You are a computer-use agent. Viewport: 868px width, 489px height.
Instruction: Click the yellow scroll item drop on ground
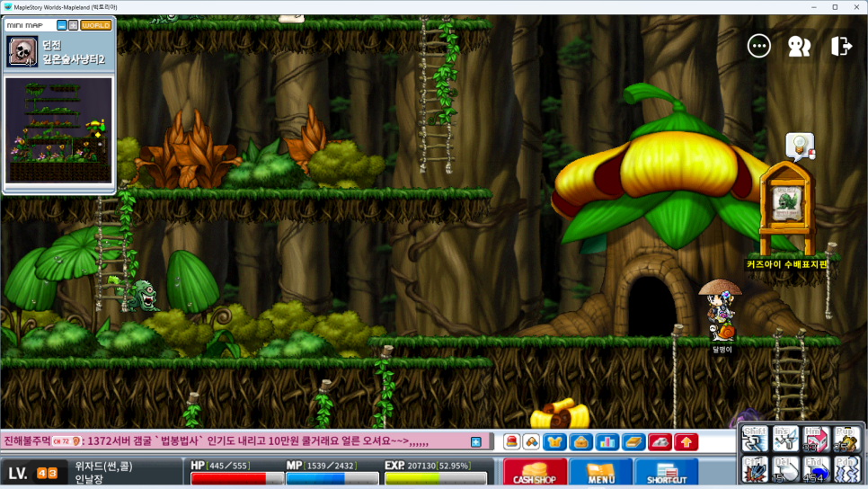pos(560,413)
